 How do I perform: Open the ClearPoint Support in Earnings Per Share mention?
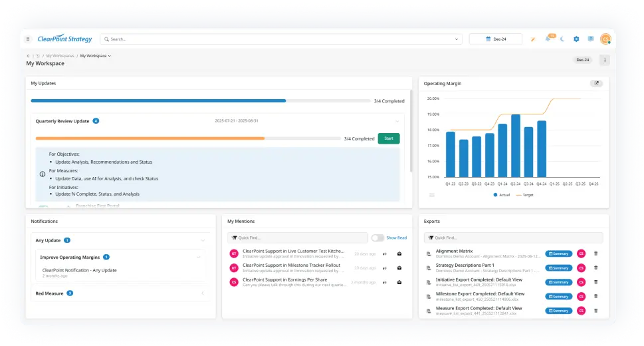coord(284,279)
